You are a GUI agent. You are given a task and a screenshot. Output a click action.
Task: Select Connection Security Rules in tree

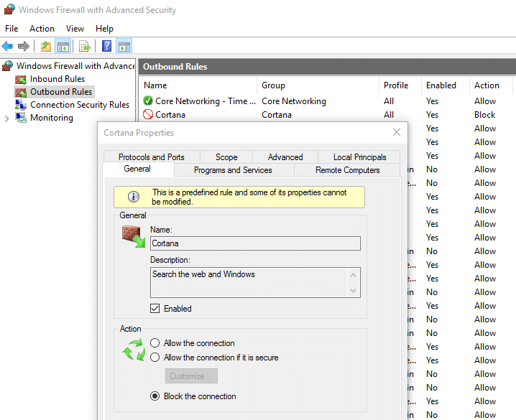click(x=80, y=105)
